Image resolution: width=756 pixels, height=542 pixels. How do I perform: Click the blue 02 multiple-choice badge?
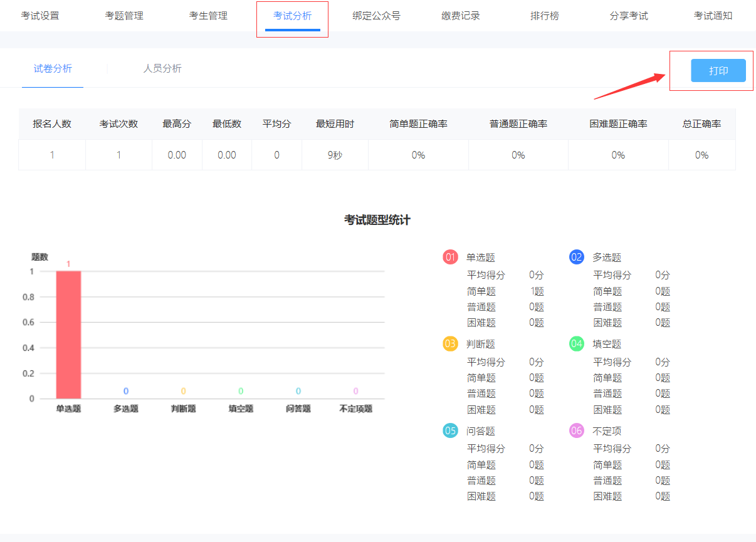pos(577,257)
